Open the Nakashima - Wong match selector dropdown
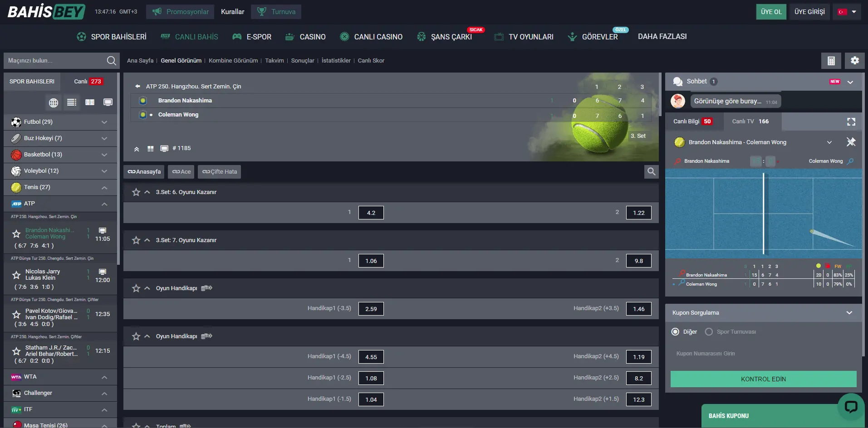This screenshot has height=428, width=868. (829, 142)
